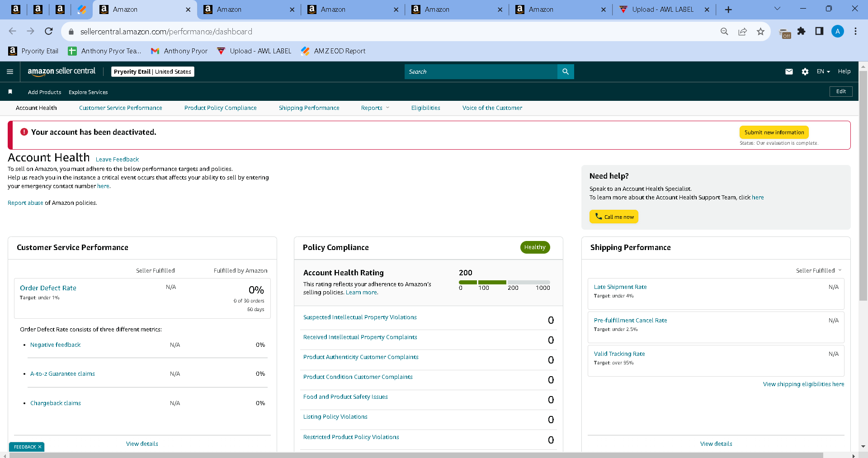
Task: Click the horizontal page scrollbar
Action: coord(416,455)
